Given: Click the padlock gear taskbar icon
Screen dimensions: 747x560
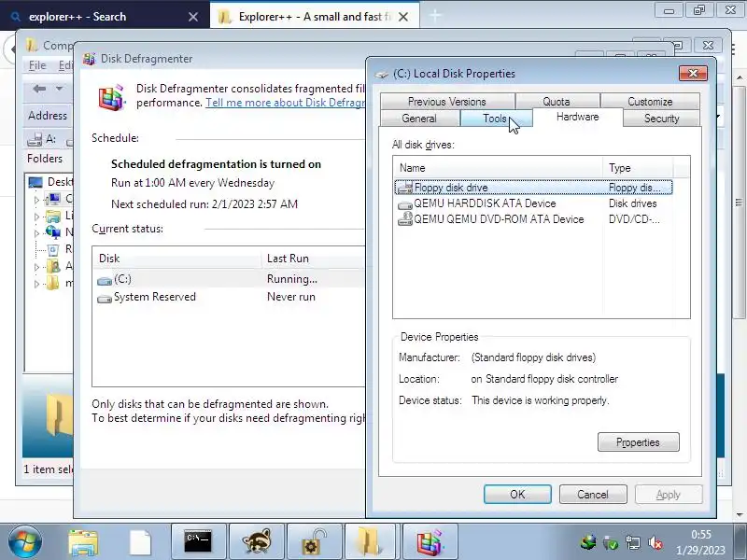Looking at the screenshot, I should coord(315,542).
